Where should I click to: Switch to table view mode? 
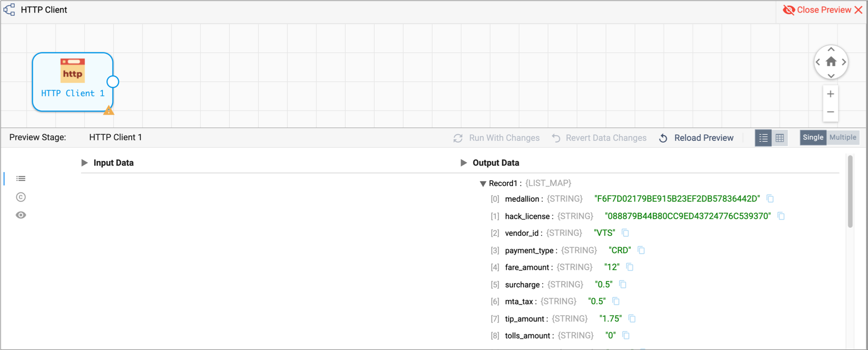(x=780, y=138)
